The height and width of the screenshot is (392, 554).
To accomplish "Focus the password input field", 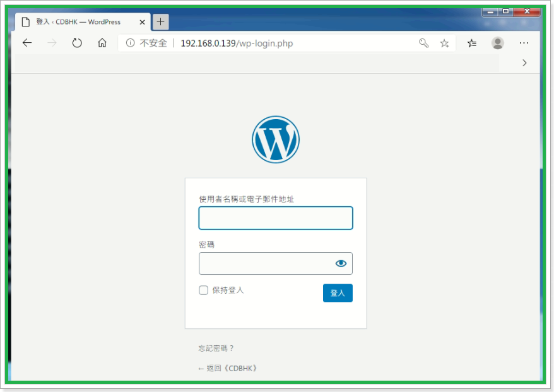I will (x=276, y=263).
